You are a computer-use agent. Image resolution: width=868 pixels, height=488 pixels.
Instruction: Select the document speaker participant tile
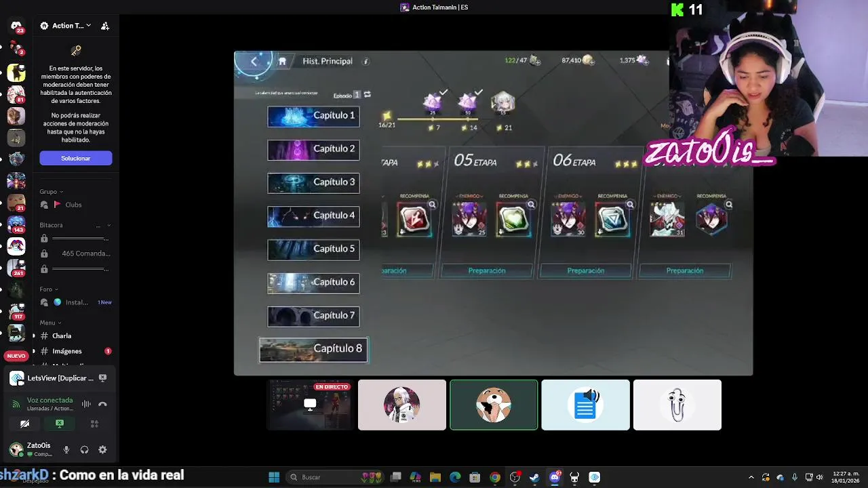(x=585, y=405)
